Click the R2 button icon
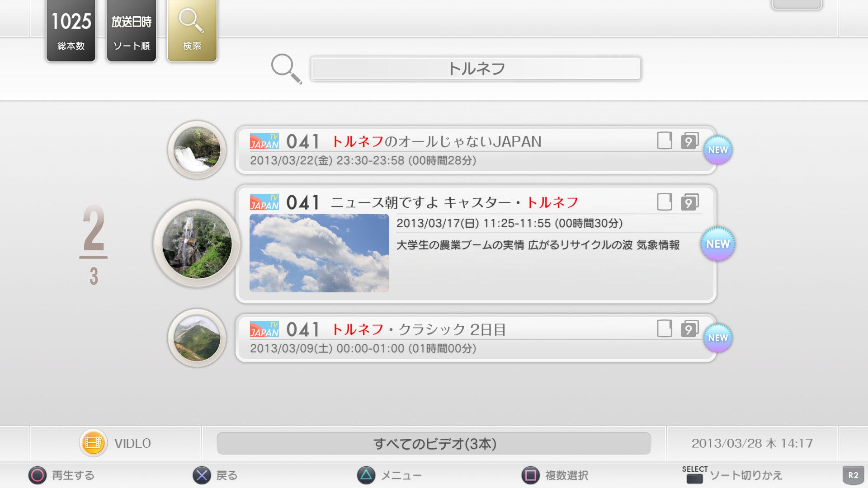868x488 pixels. pyautogui.click(x=854, y=475)
